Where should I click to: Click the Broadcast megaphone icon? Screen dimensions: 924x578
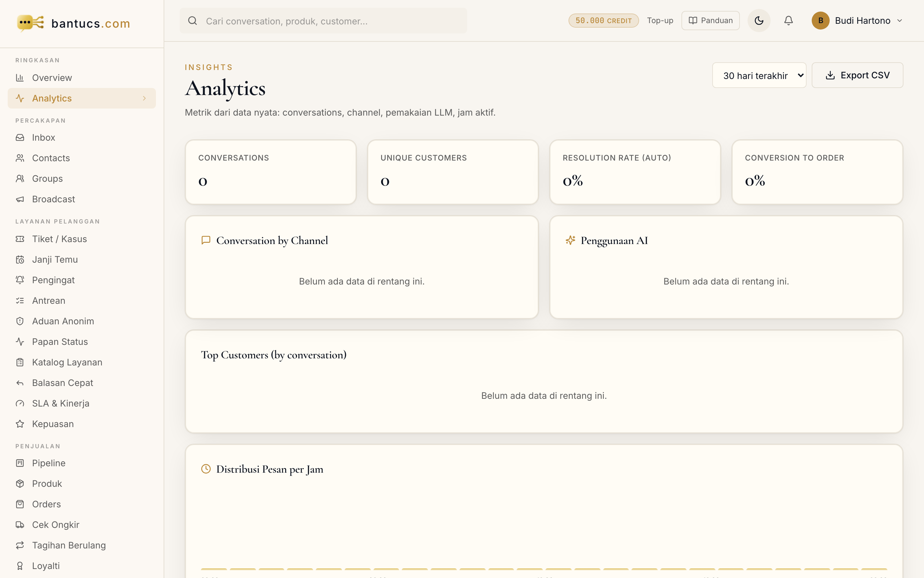(x=20, y=199)
